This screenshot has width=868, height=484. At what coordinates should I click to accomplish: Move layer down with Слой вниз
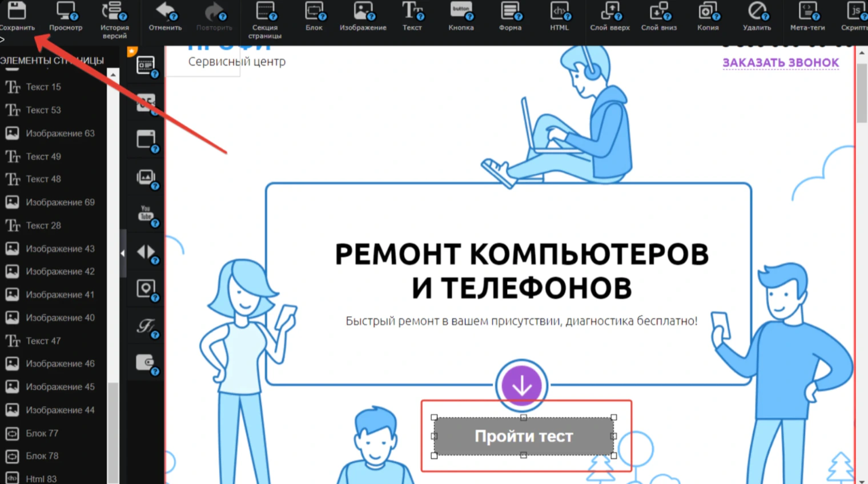tap(659, 17)
